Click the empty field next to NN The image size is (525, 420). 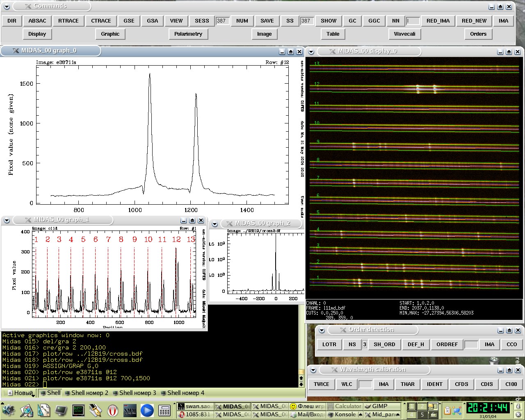coord(413,21)
